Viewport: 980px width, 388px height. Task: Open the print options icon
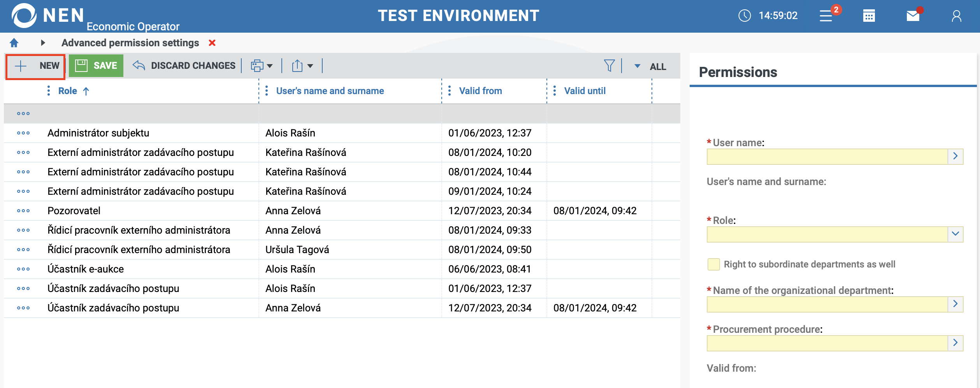tap(257, 65)
